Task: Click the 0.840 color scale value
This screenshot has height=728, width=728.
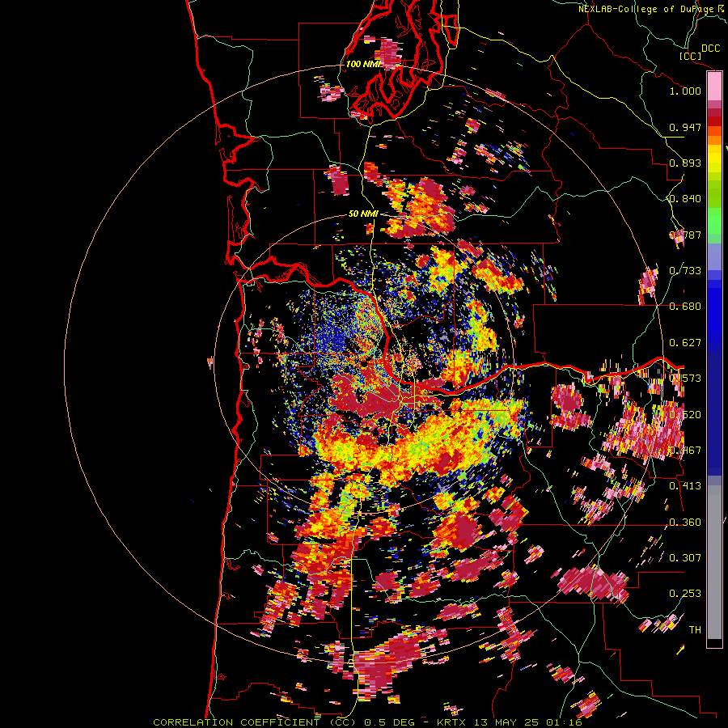Action: click(685, 199)
